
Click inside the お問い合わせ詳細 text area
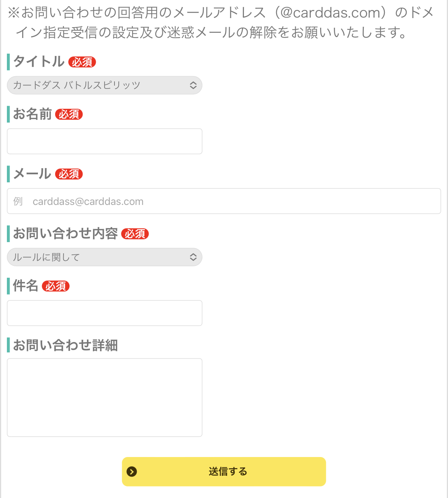(105, 397)
